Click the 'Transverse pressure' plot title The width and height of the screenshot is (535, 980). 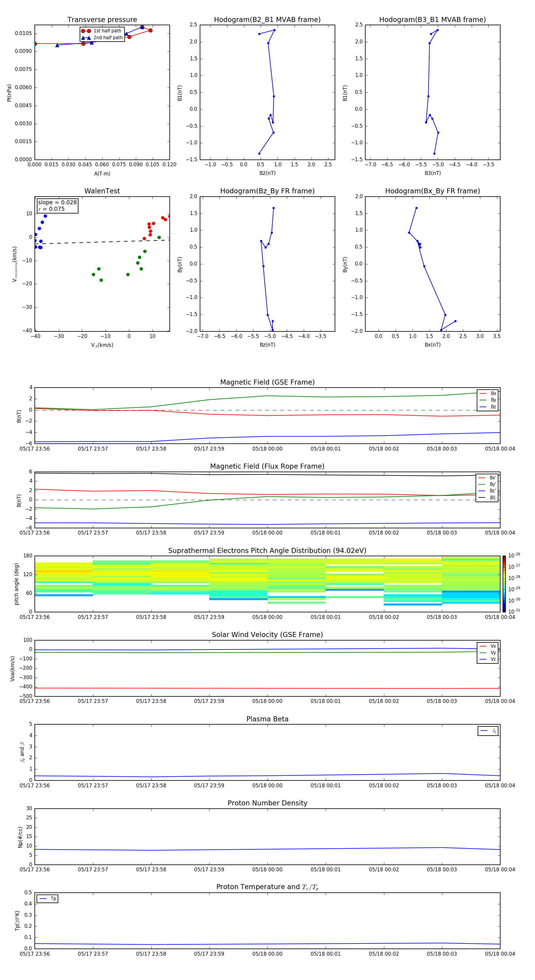click(102, 20)
